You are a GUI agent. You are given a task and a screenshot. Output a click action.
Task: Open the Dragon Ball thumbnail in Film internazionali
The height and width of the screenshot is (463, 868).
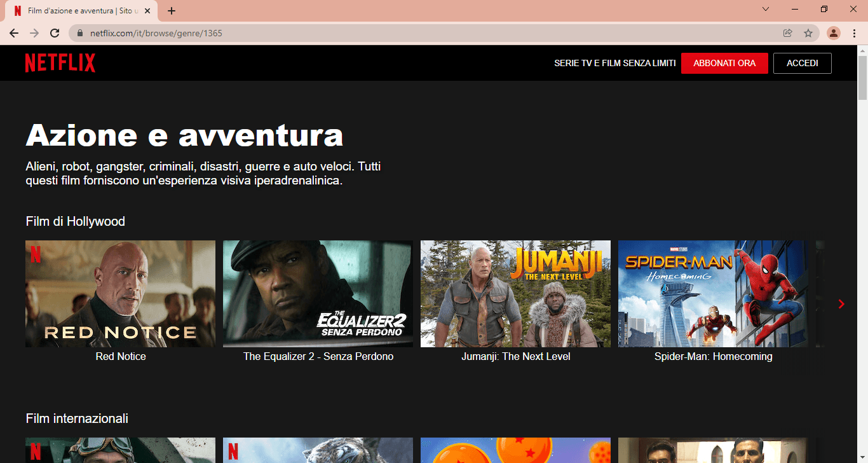click(x=515, y=450)
